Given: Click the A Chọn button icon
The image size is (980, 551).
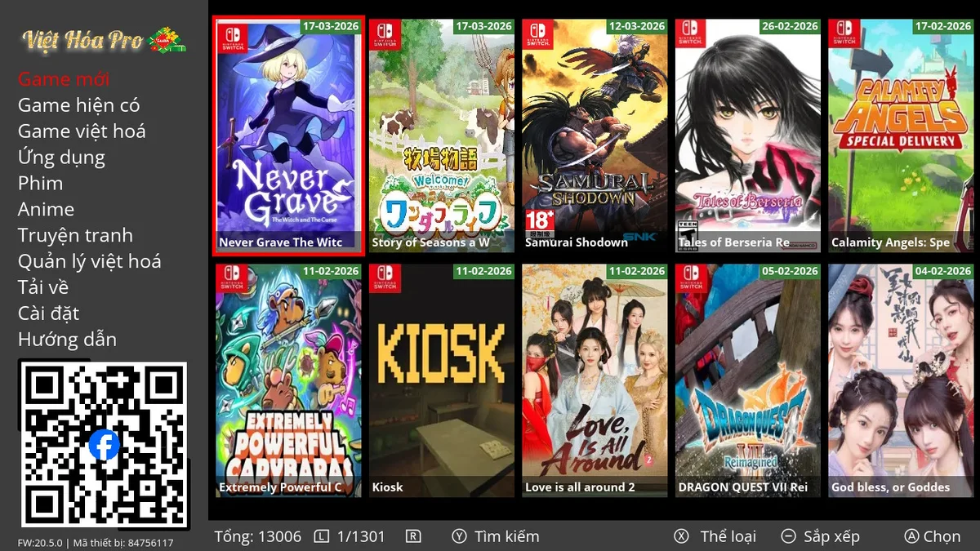Looking at the screenshot, I should click(912, 536).
